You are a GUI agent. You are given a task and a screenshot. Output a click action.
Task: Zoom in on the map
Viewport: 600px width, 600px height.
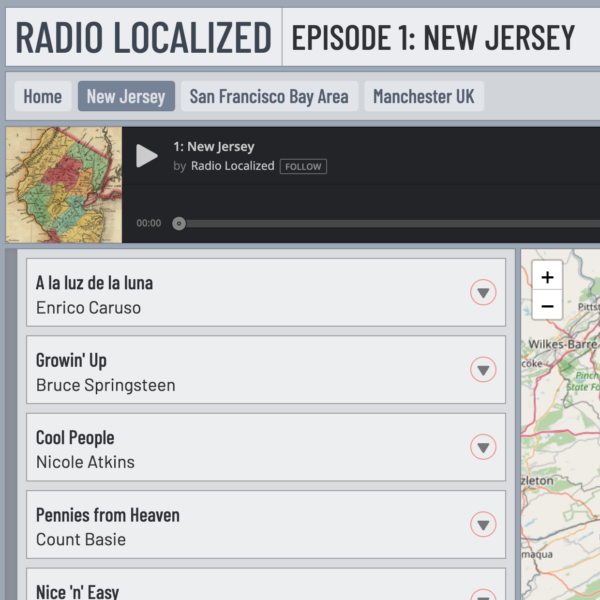point(547,277)
